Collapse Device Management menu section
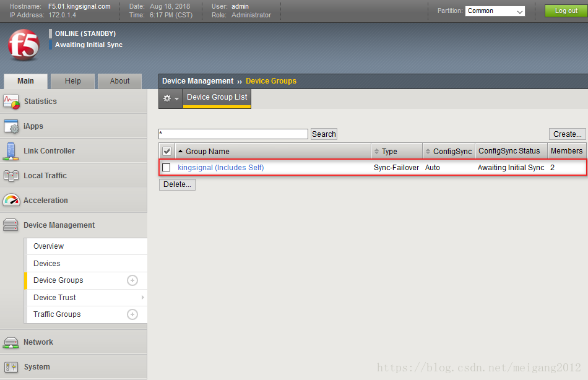 [74, 225]
